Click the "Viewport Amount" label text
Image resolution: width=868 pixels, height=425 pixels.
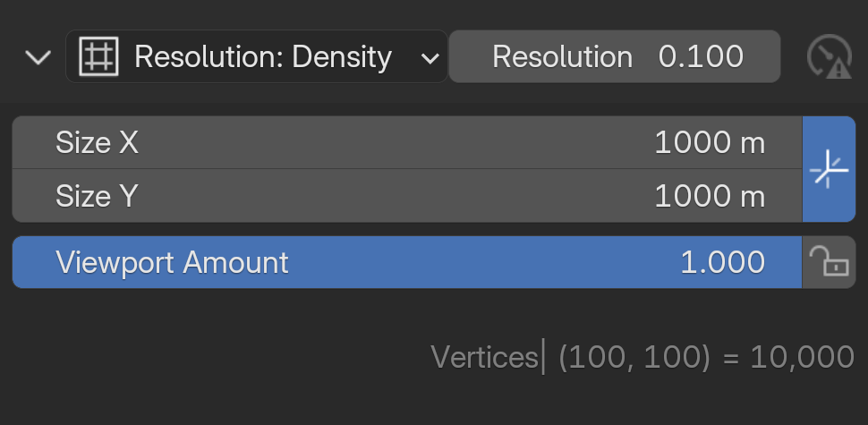click(172, 262)
